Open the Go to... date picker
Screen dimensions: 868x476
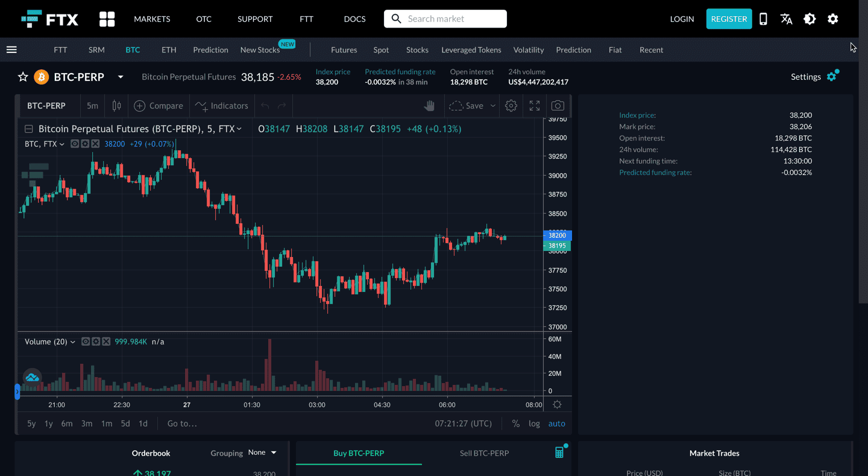pyautogui.click(x=182, y=424)
